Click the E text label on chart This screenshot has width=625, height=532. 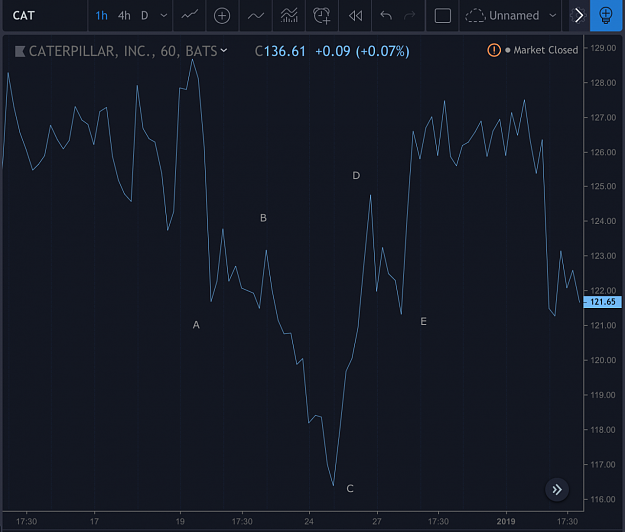(423, 321)
